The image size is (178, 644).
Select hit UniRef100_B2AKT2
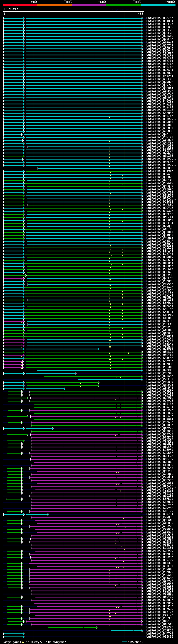(x=160, y=370)
